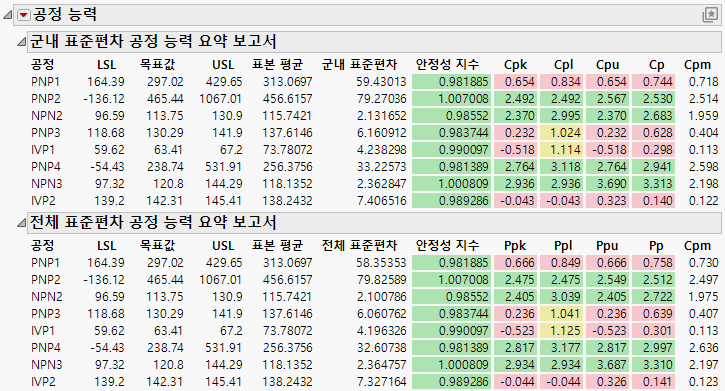Select the Cpu column header
The height and width of the screenshot is (391, 725).
tap(607, 65)
